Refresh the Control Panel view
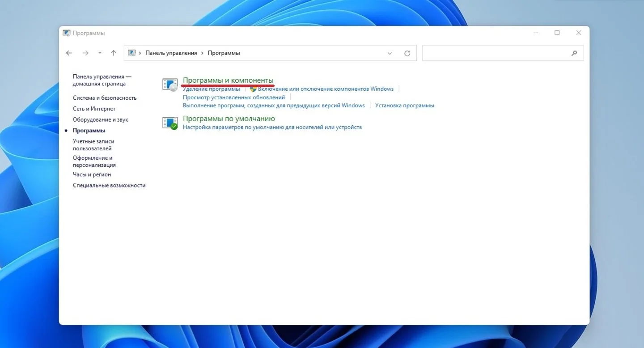 point(407,53)
